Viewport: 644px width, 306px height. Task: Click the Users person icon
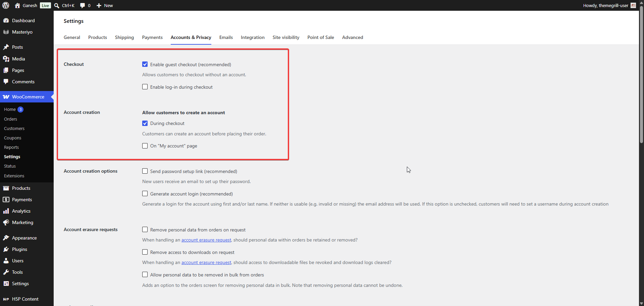(6, 261)
